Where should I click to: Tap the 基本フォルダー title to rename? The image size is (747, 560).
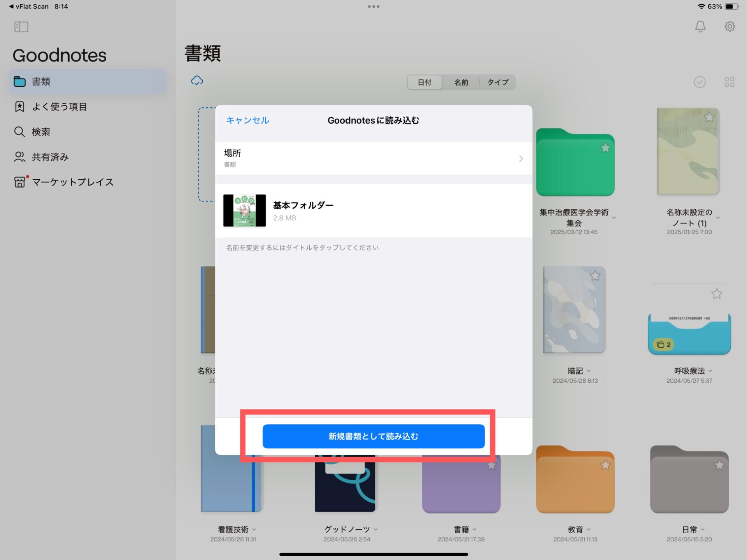[x=303, y=205]
